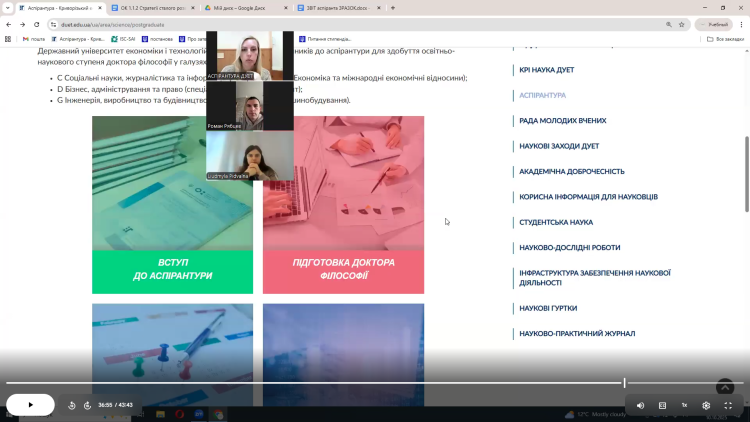Toggle captions in video player
The height and width of the screenshot is (422, 750).
pos(662,405)
